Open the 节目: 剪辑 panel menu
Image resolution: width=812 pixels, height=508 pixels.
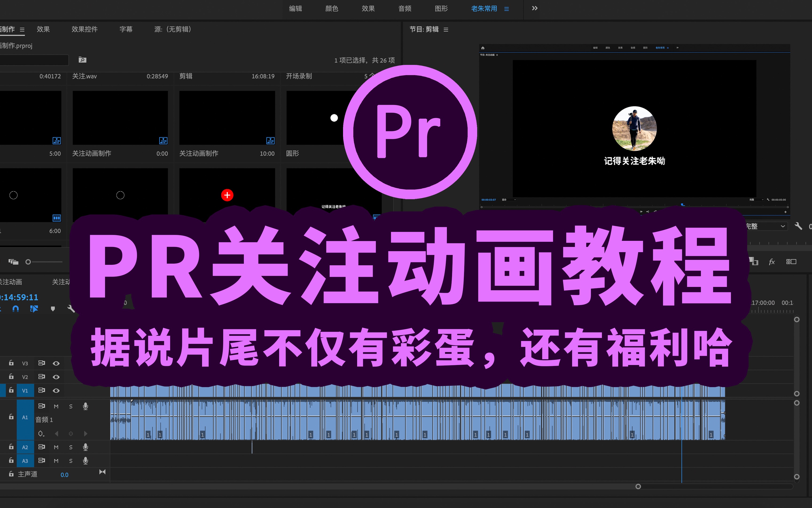pyautogui.click(x=446, y=30)
